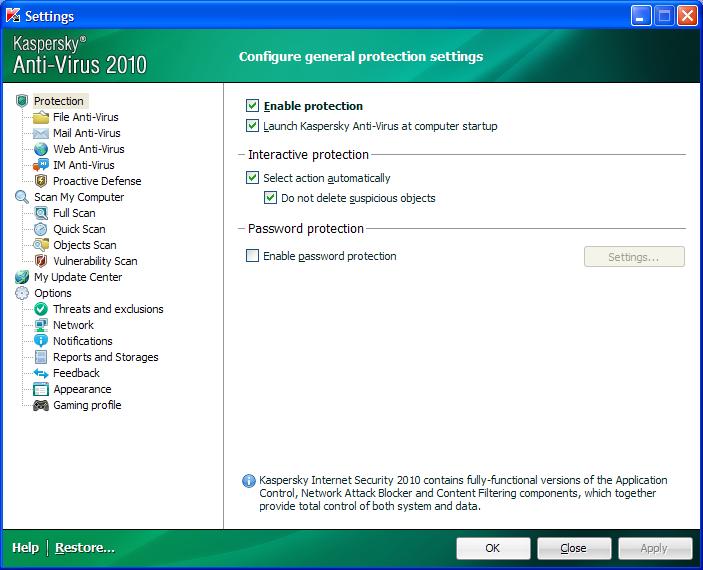Open the Scan My Computer section

click(79, 197)
